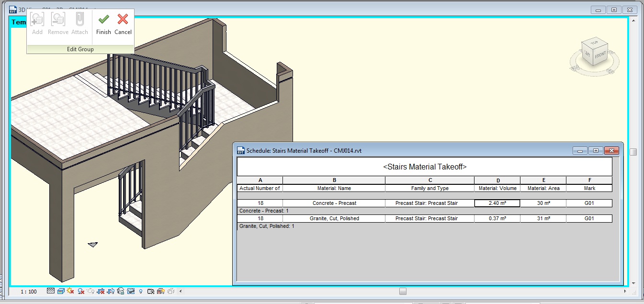
Task: Toggle Sun Path in view control bar
Action: point(71,291)
